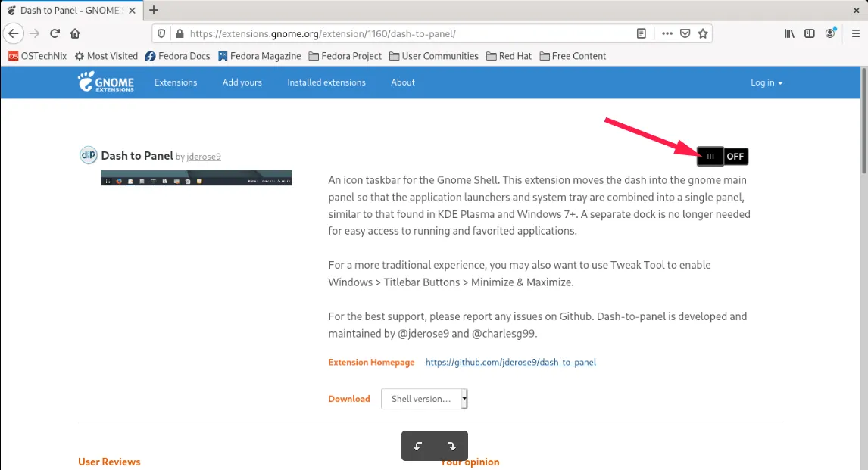Click the Dash to Panel extension icon
The width and height of the screenshot is (868, 470).
pyautogui.click(x=89, y=155)
